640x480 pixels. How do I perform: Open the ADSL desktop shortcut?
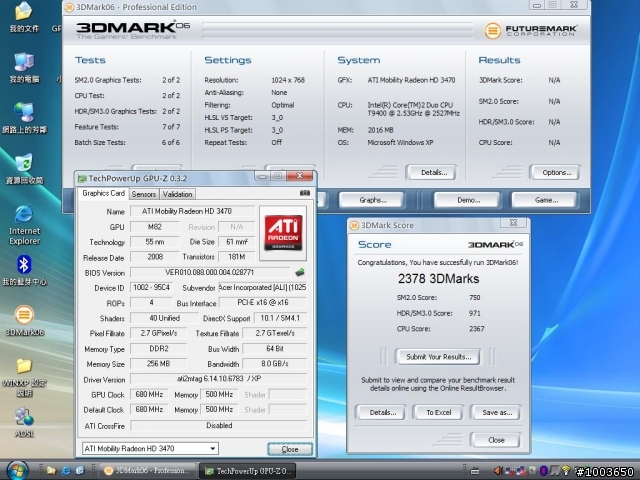(x=24, y=422)
